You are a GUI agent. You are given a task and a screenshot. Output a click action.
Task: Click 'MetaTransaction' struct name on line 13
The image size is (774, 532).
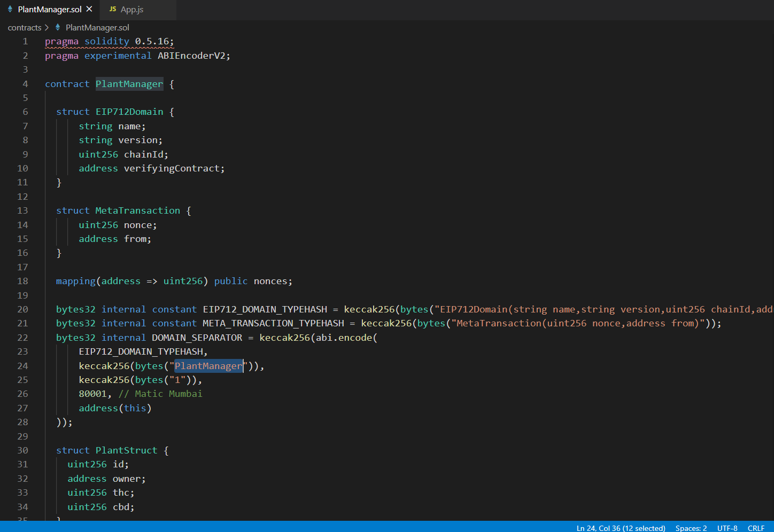tap(138, 210)
